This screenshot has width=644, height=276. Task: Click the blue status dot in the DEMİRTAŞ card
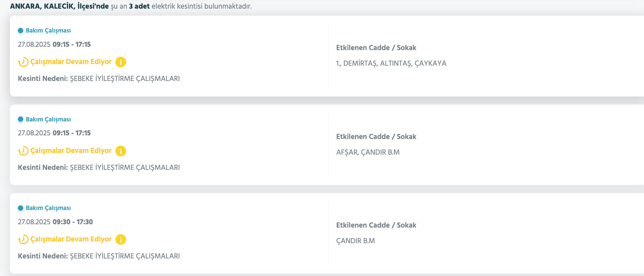[21, 31]
